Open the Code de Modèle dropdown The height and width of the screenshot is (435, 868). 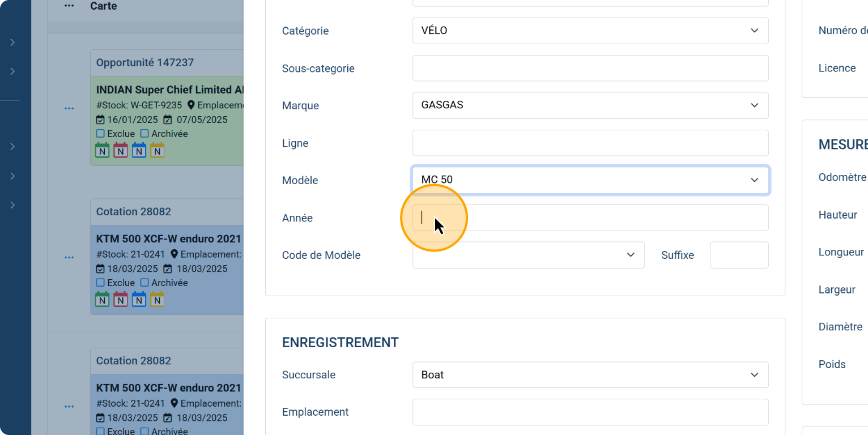click(528, 255)
